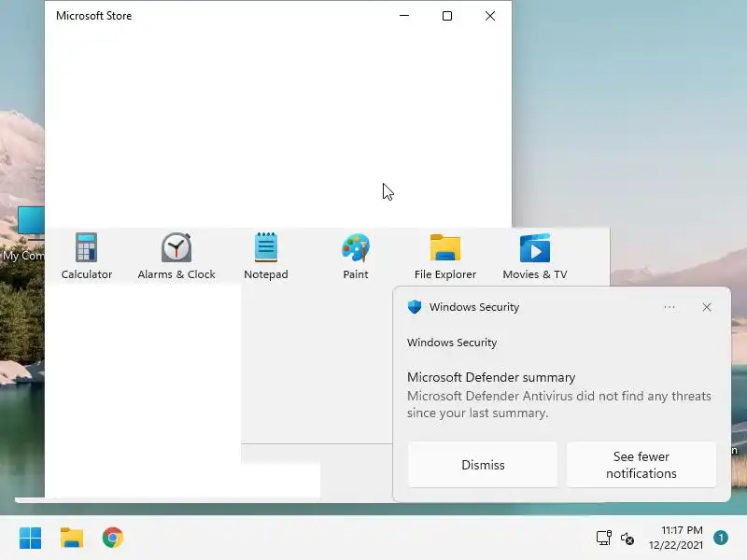Maximize the Microsoft Store window
Screen dimensions: 747x560
click(447, 16)
